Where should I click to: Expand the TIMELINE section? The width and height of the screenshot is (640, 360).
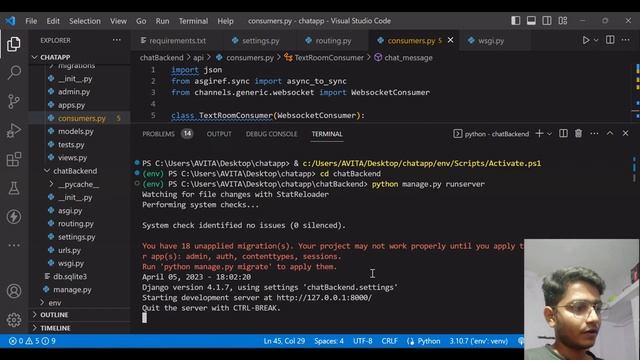pyautogui.click(x=80, y=328)
